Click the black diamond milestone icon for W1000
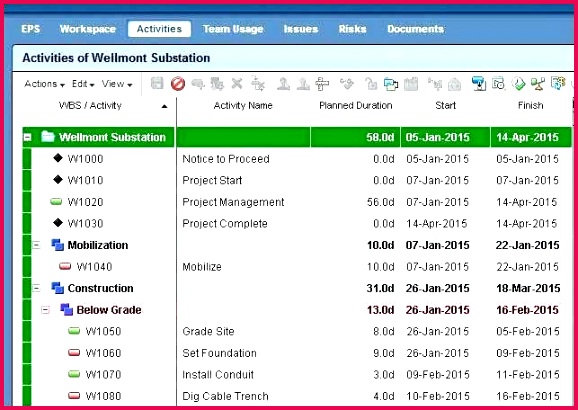578x410 pixels. (x=58, y=158)
